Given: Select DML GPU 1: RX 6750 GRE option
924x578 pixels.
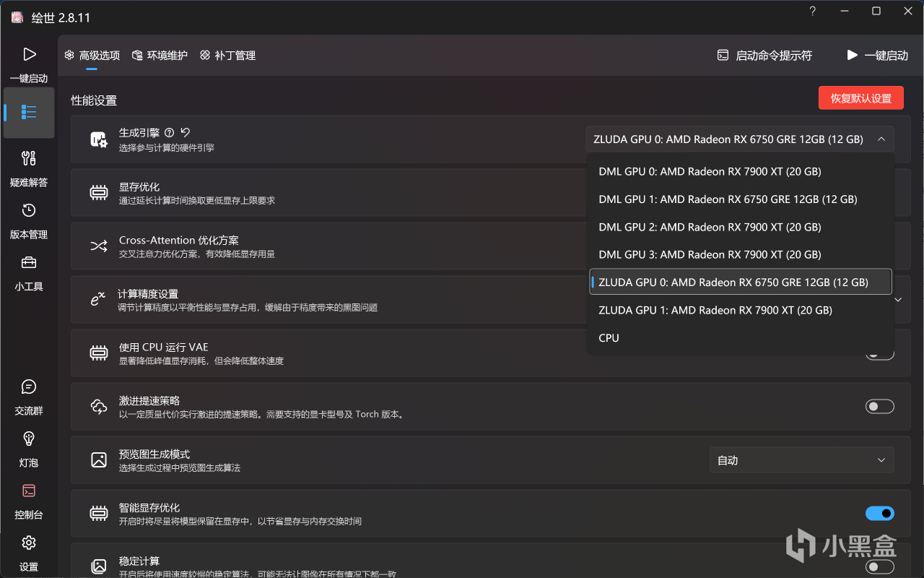Looking at the screenshot, I should 741,199.
